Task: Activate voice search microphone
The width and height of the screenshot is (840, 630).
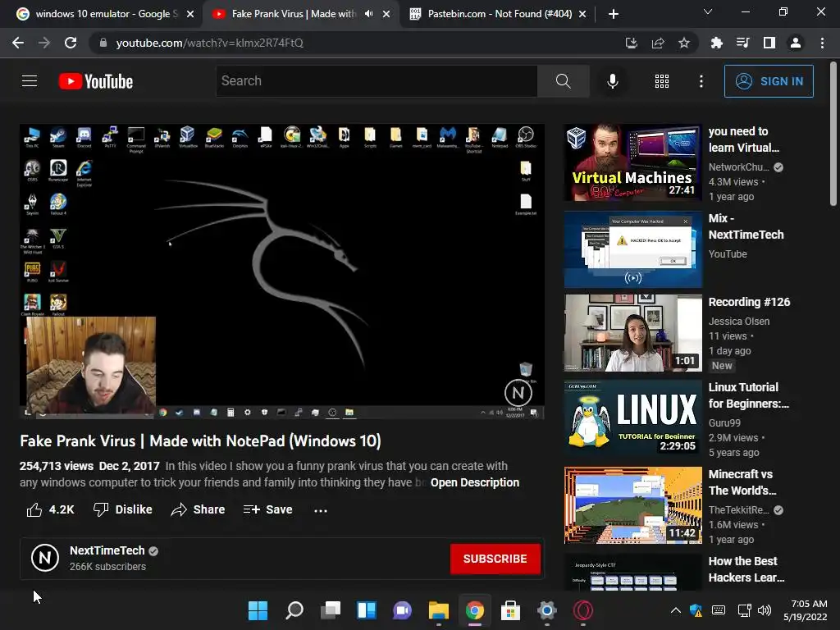Action: [x=612, y=81]
